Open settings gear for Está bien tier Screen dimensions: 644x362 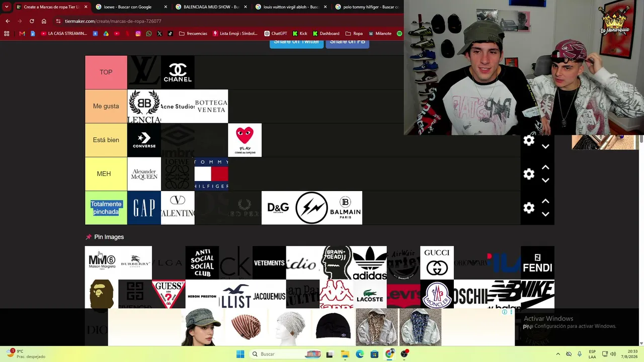coord(529,140)
